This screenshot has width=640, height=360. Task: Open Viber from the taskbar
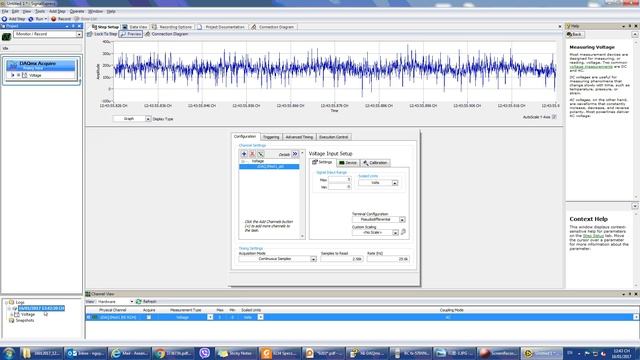tap(204, 353)
